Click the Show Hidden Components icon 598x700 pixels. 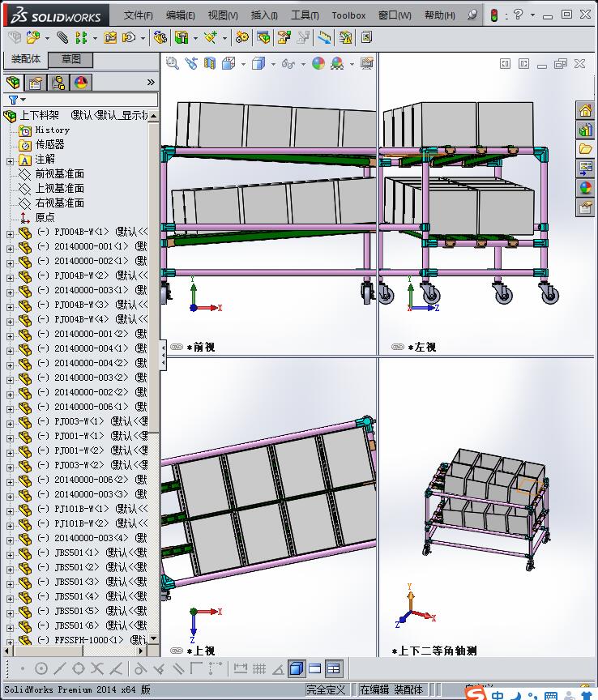160,38
